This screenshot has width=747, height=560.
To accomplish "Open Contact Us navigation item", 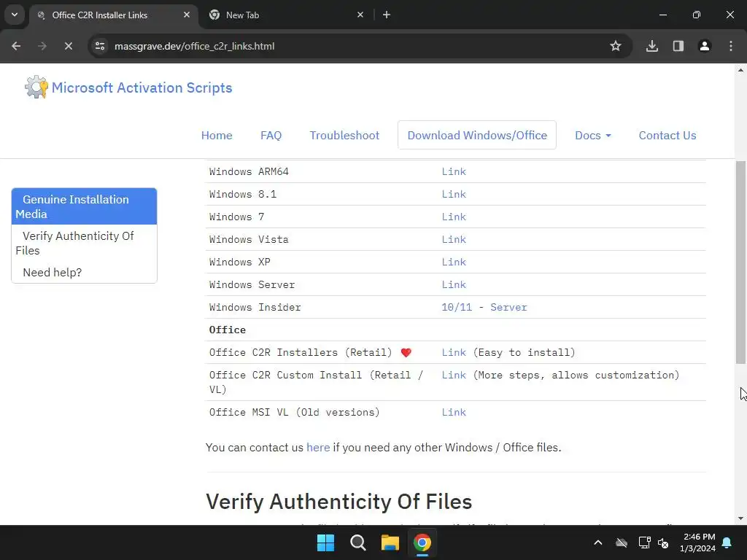I will click(x=667, y=135).
